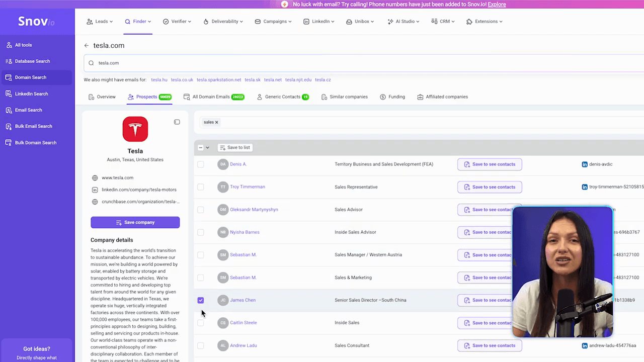Viewport: 644px width, 362px height.
Task: Go back using the arrow beside tesla.com
Action: click(x=87, y=46)
